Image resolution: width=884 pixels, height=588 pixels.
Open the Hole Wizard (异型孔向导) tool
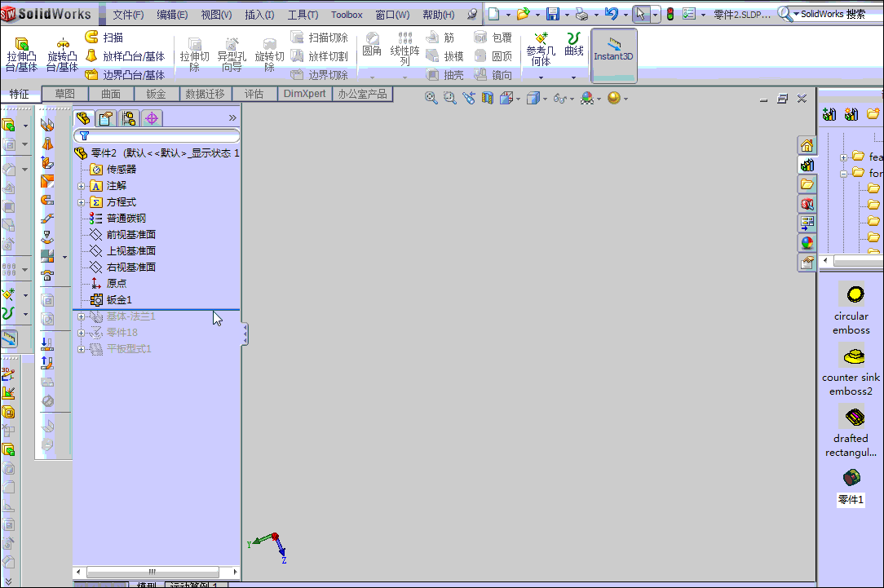pyautogui.click(x=232, y=54)
